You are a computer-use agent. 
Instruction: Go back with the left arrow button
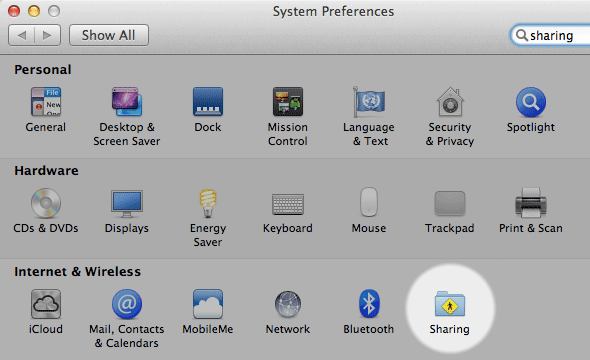point(21,35)
